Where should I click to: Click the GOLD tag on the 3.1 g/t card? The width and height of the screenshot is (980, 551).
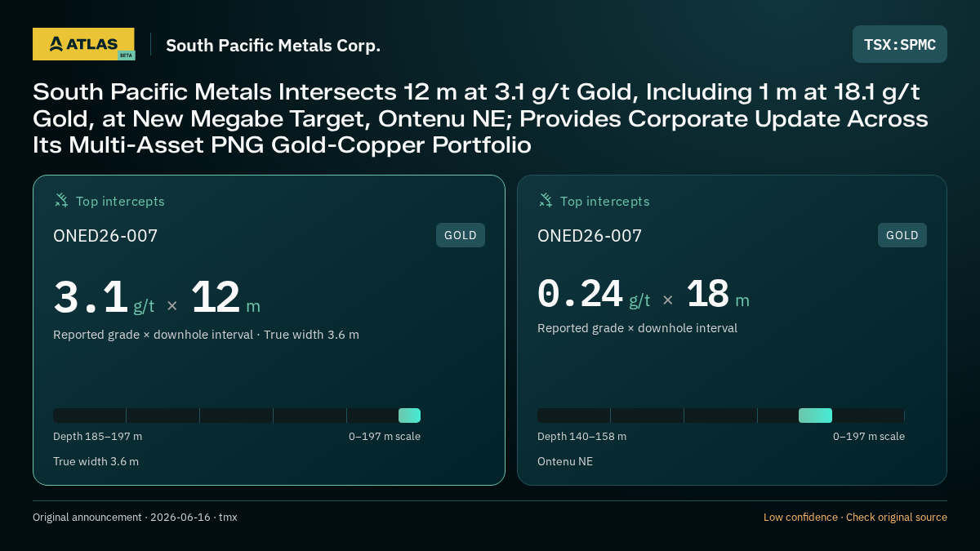461,235
